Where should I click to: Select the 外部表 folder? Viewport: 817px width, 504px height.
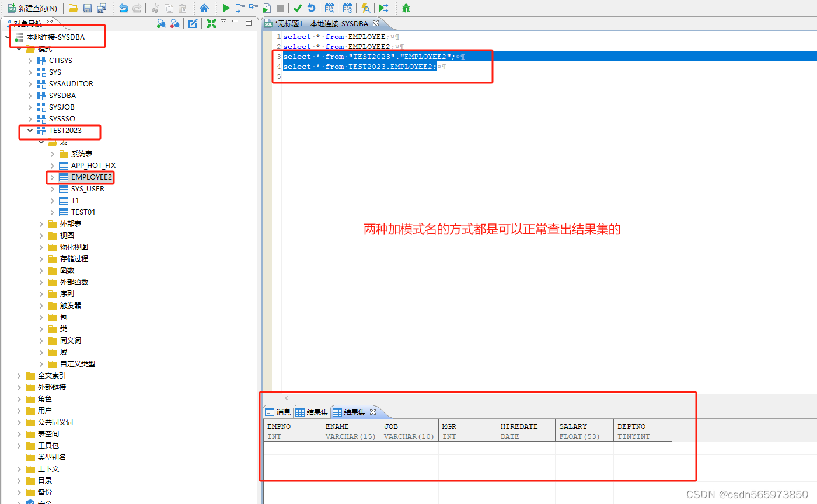point(71,224)
